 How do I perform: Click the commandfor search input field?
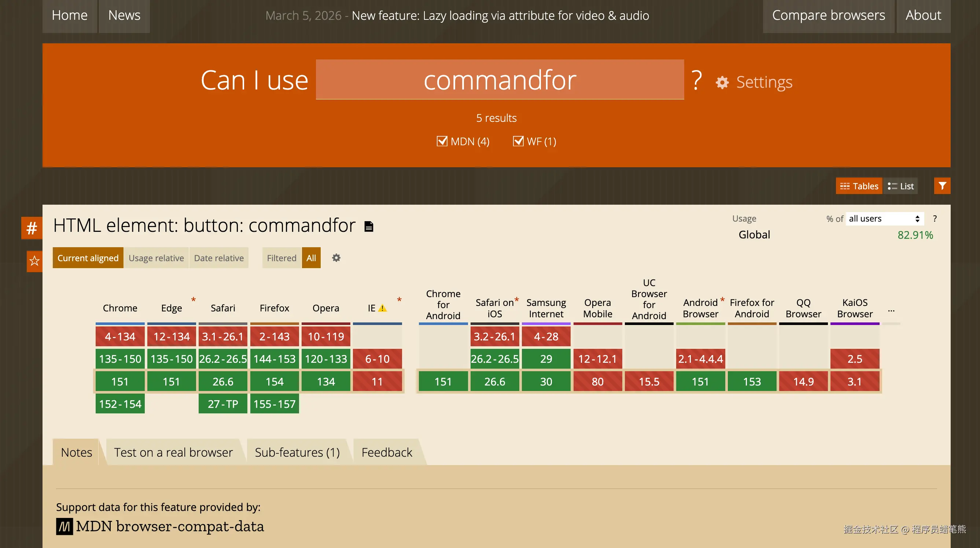click(500, 80)
